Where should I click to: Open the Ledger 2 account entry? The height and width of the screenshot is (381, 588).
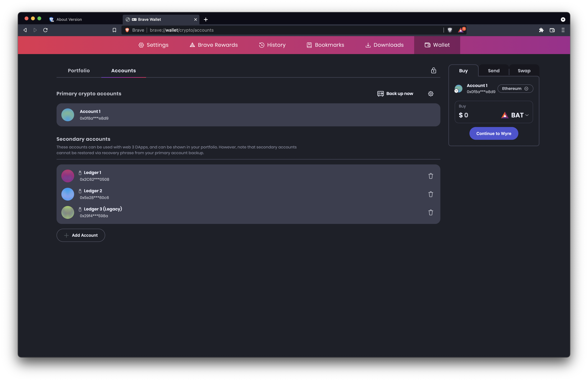[248, 194]
